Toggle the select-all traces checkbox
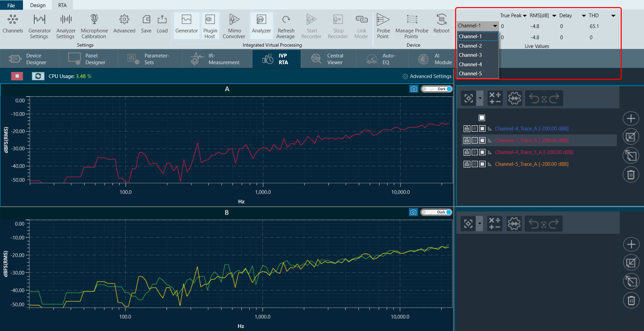 (x=482, y=118)
